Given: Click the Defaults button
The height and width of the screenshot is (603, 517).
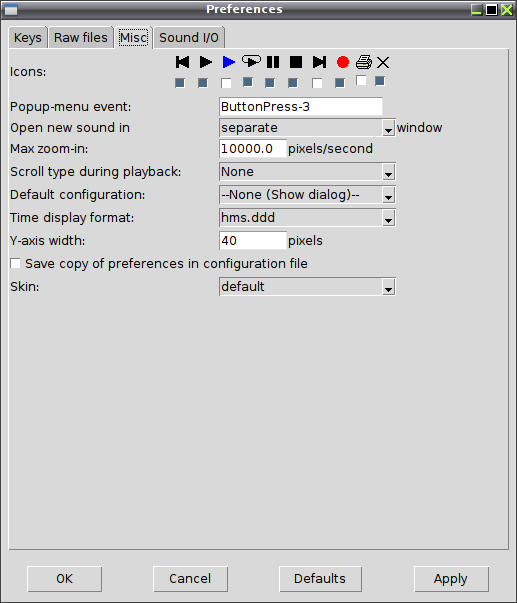Looking at the screenshot, I should pos(320,579).
